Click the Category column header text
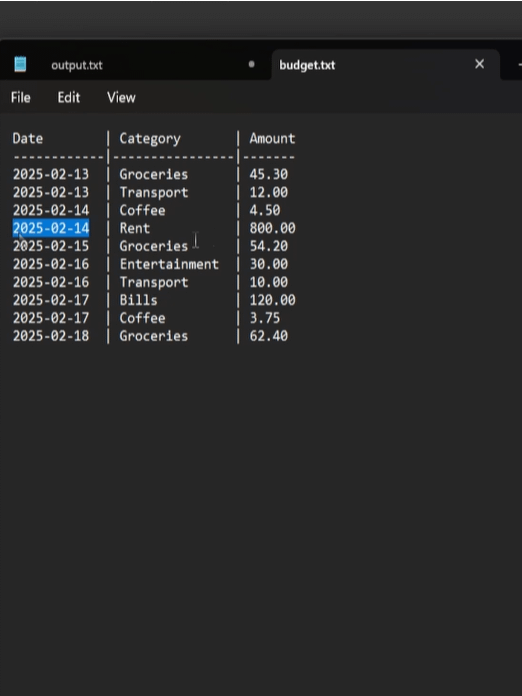 pyautogui.click(x=150, y=139)
